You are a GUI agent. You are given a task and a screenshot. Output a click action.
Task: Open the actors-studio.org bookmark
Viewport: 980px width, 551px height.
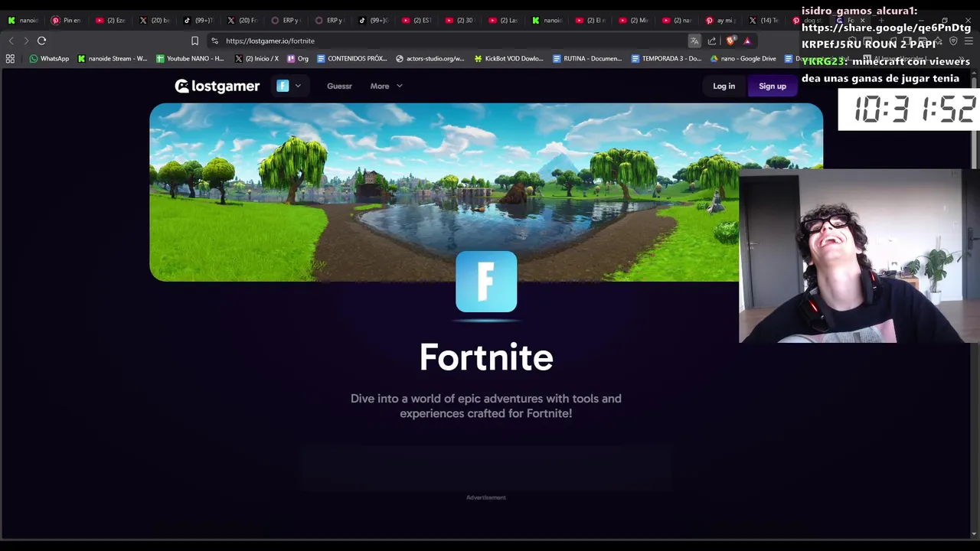point(430,58)
